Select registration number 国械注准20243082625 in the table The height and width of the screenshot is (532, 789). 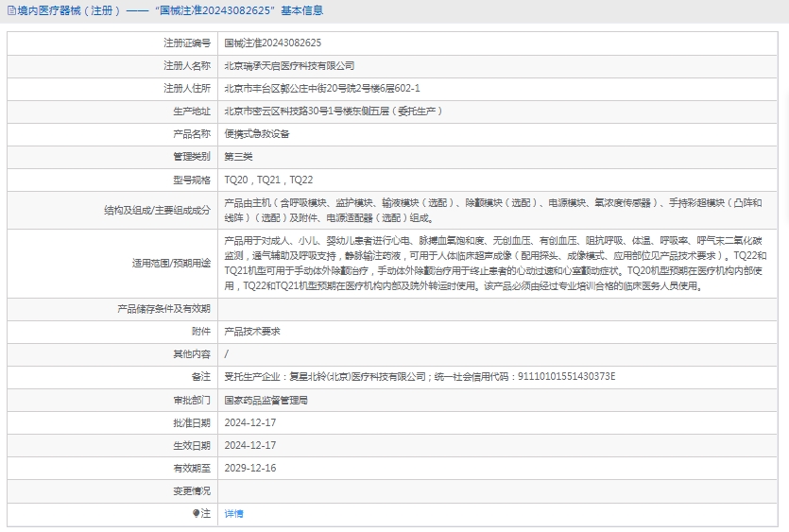point(272,43)
